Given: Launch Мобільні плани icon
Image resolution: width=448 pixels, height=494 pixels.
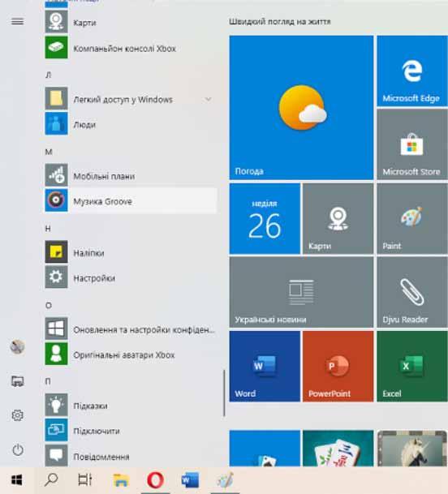Looking at the screenshot, I should 56,175.
